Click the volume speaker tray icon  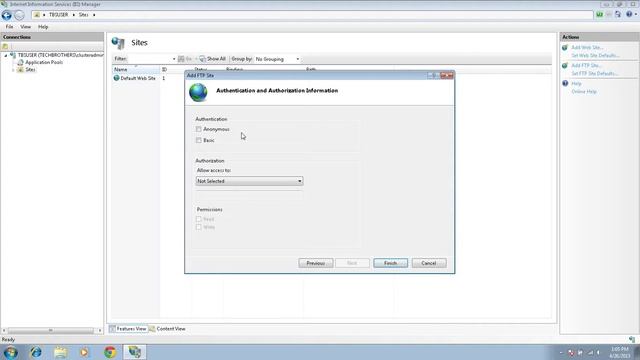(599, 352)
